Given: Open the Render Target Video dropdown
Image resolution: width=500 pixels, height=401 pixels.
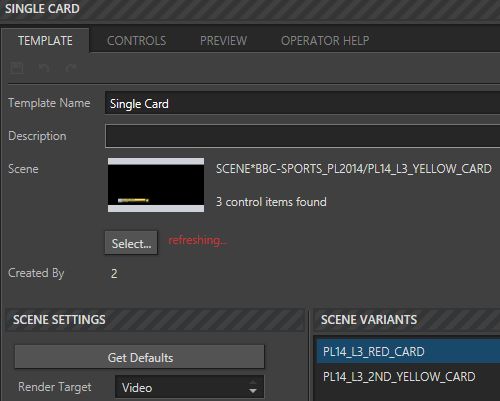Looking at the screenshot, I should [x=189, y=387].
